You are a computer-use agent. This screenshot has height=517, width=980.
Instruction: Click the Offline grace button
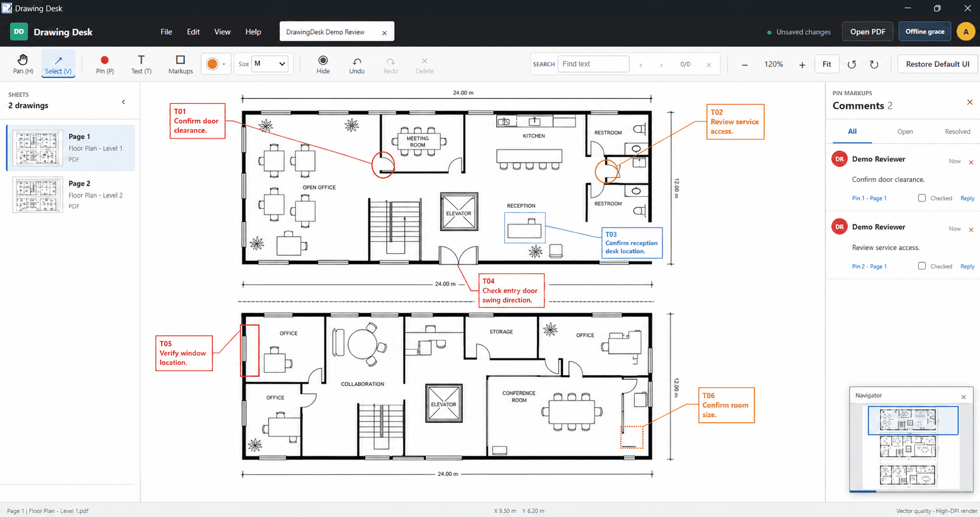(925, 32)
